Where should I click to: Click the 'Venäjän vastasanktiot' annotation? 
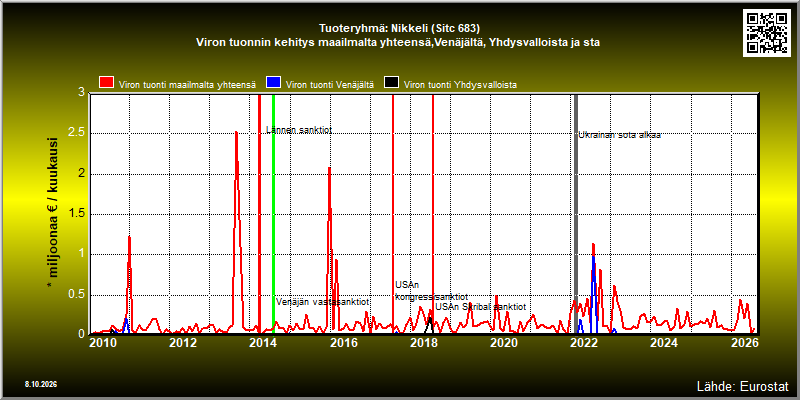(323, 302)
